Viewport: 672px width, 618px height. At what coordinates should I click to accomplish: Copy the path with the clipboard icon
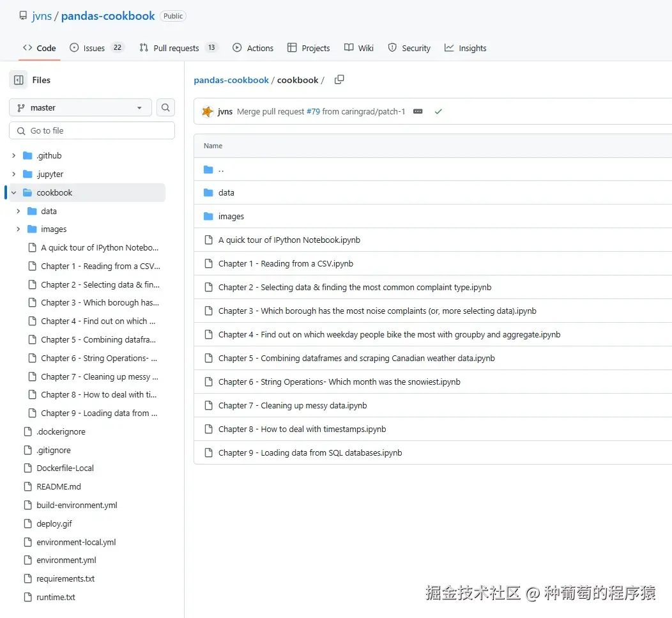pyautogui.click(x=339, y=80)
